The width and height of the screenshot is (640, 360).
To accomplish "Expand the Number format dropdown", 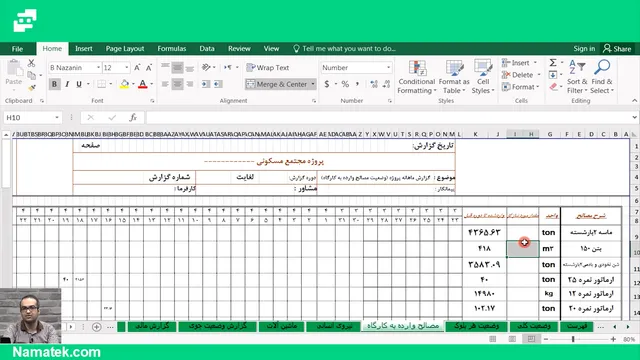I will [x=388, y=68].
